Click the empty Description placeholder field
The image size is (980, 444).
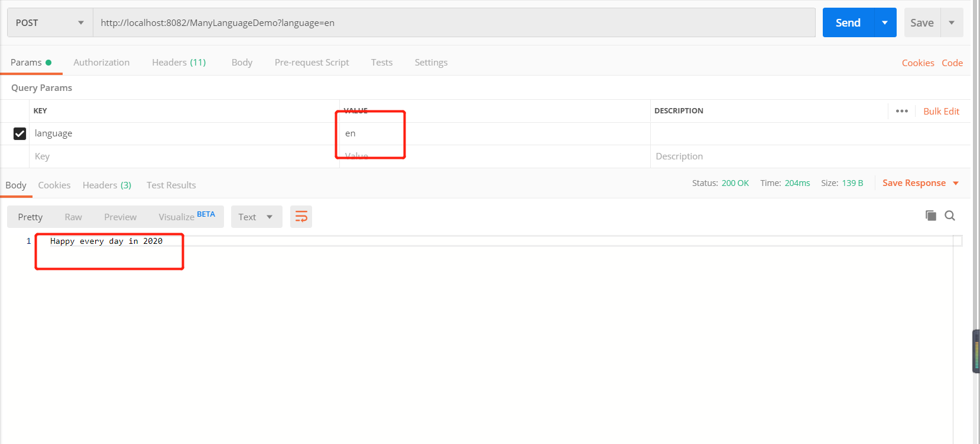pyautogui.click(x=810, y=156)
